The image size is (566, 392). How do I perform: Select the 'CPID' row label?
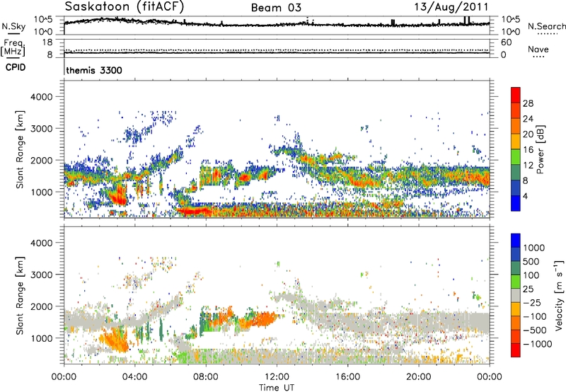[16, 67]
